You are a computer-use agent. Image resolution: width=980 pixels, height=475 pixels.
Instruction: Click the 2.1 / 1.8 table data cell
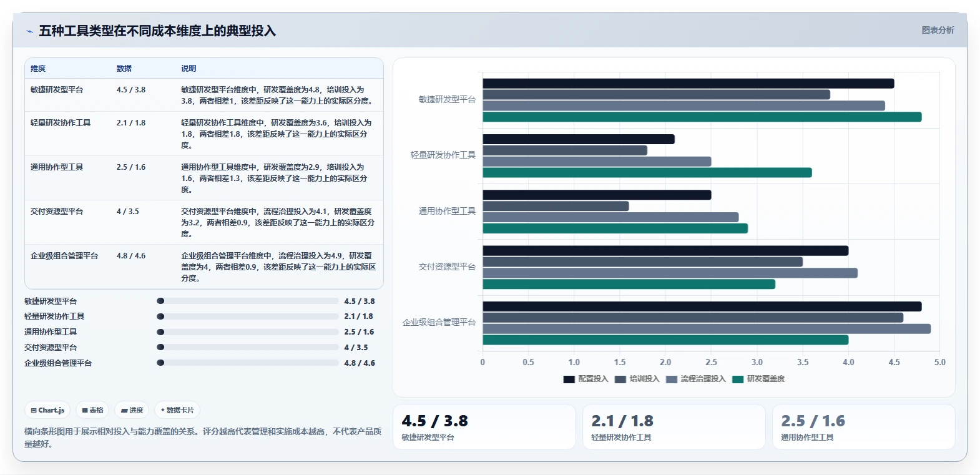coord(131,123)
